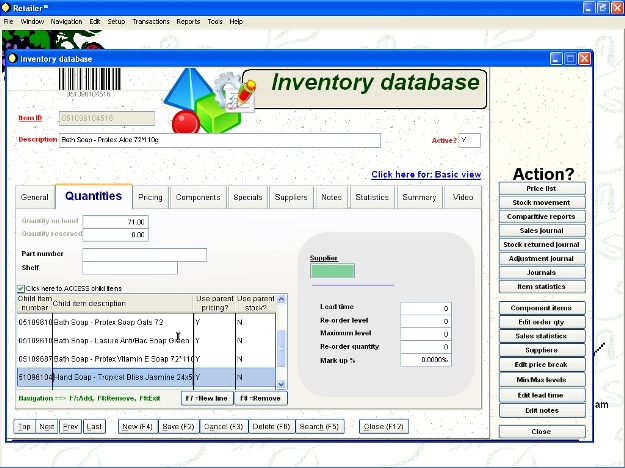Open the Transactions menu
Image resolution: width=625 pixels, height=468 pixels.
coord(150,21)
